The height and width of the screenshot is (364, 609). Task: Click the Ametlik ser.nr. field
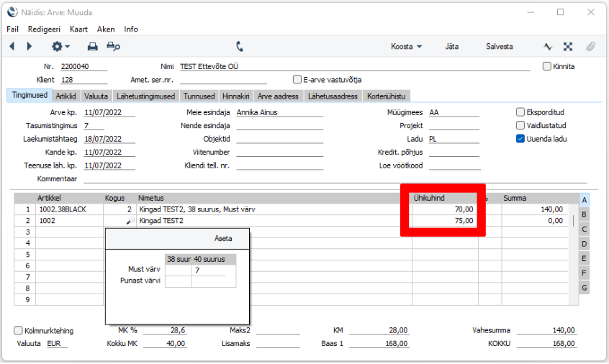[223, 80]
